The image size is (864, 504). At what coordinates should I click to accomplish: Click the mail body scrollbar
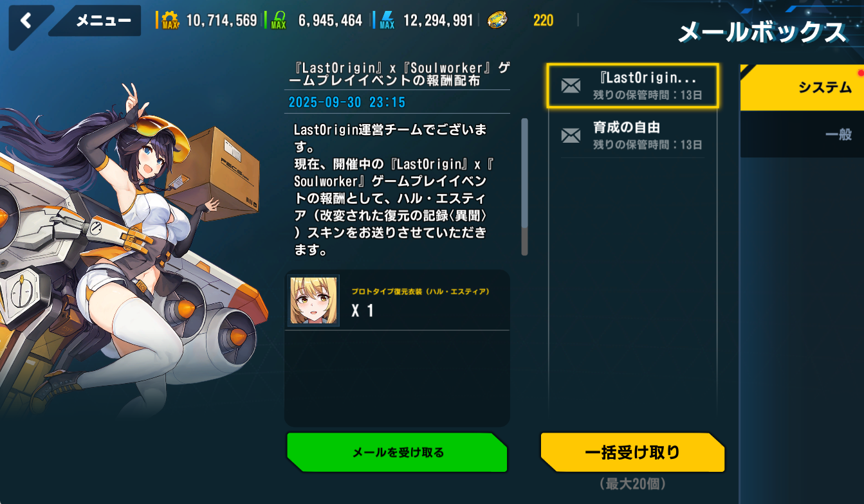tap(524, 186)
